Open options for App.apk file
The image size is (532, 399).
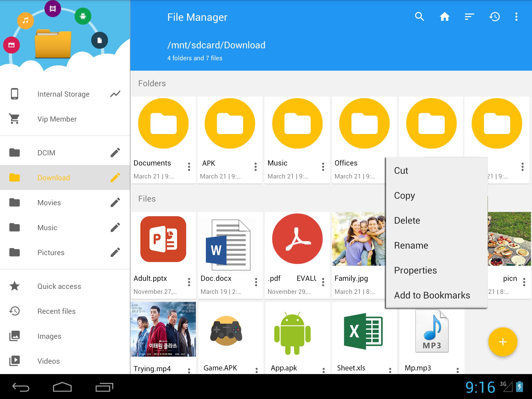(x=324, y=370)
